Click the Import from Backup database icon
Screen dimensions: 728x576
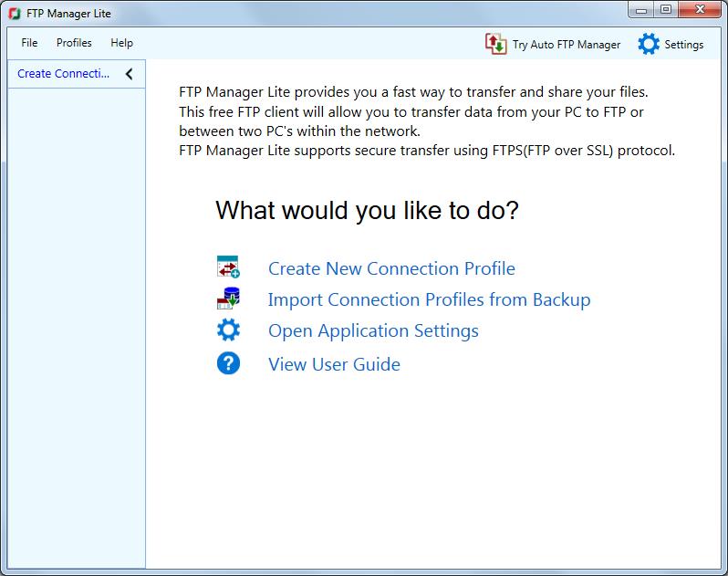tap(228, 298)
